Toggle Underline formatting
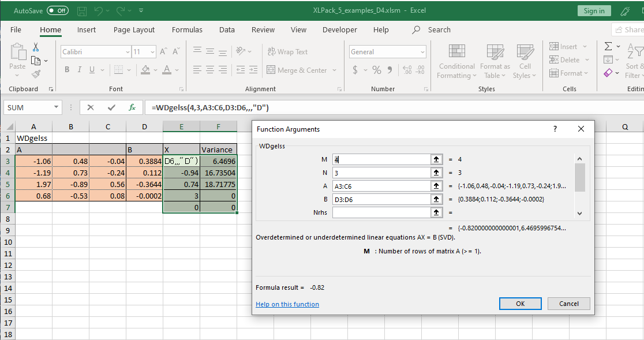This screenshot has height=340, width=644. pos(92,70)
